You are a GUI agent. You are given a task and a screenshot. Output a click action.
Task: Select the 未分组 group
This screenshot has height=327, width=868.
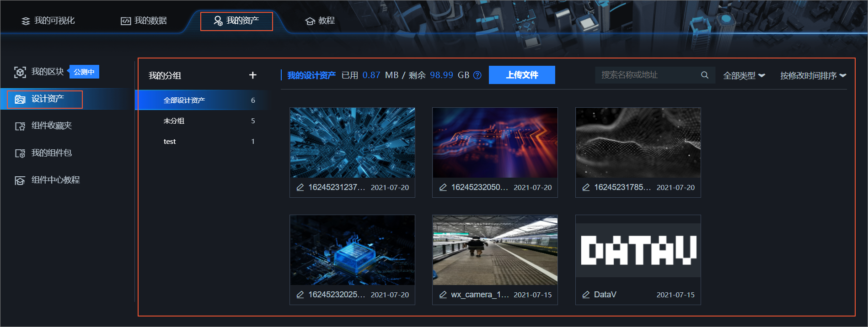201,121
